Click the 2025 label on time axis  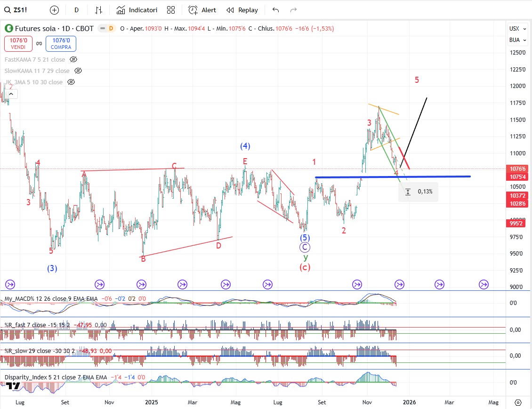(x=151, y=402)
